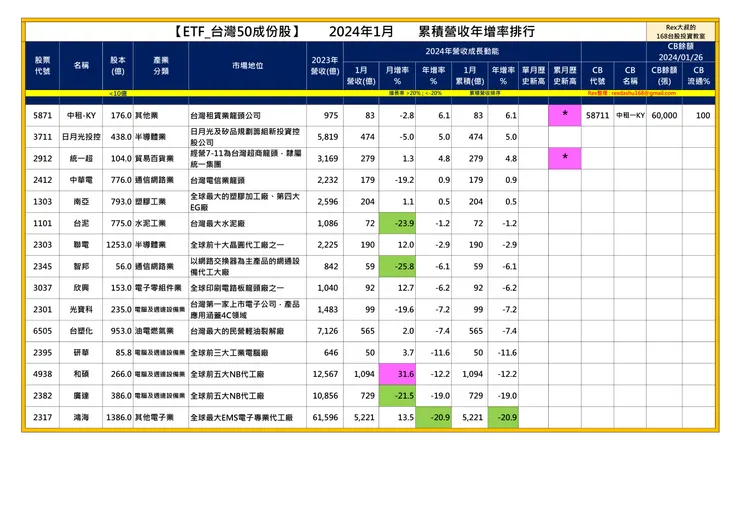The height and width of the screenshot is (523, 740).
Task: Select company name 和碩
Action: point(81,374)
